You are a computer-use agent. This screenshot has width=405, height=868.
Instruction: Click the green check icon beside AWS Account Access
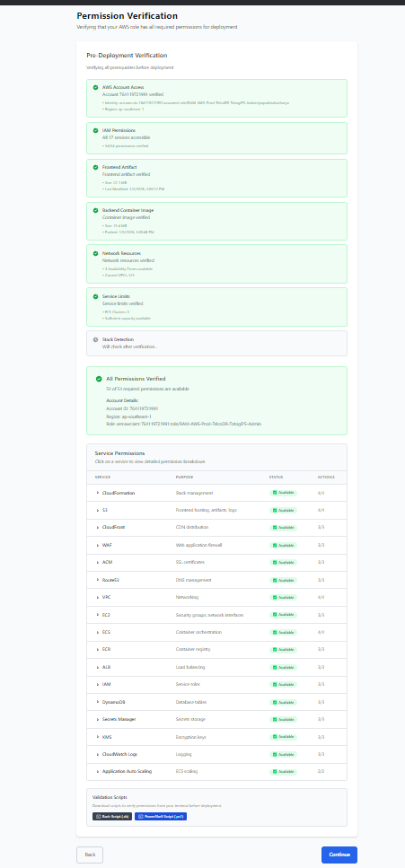[x=96, y=87]
